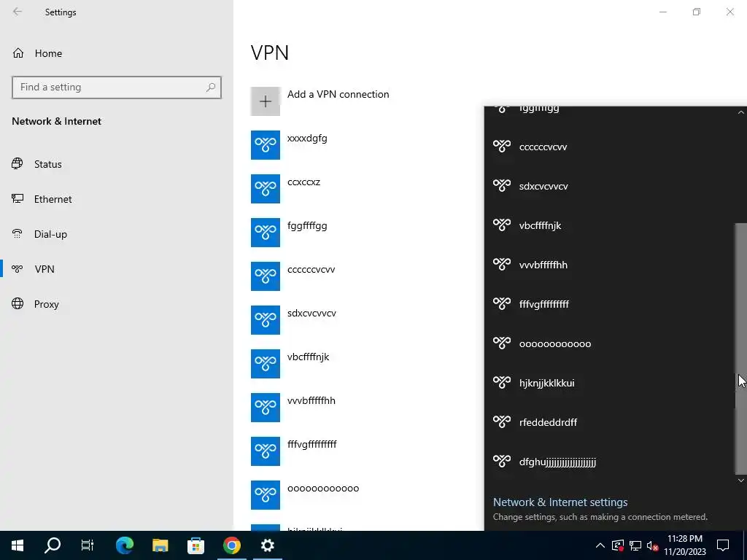Choose fffvgfffffffff in the network flyout
Viewport: 747px width, 560px height.
point(610,304)
